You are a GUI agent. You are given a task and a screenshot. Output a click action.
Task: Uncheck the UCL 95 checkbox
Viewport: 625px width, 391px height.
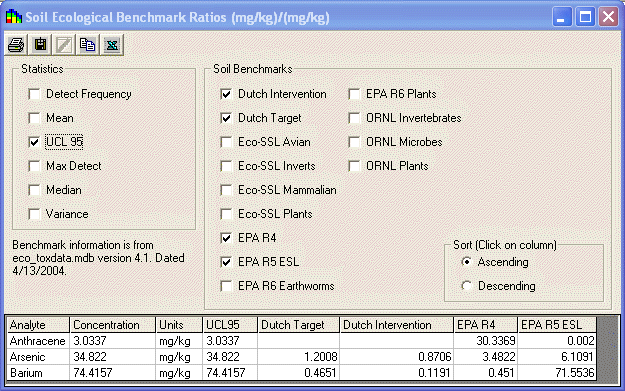(x=34, y=142)
